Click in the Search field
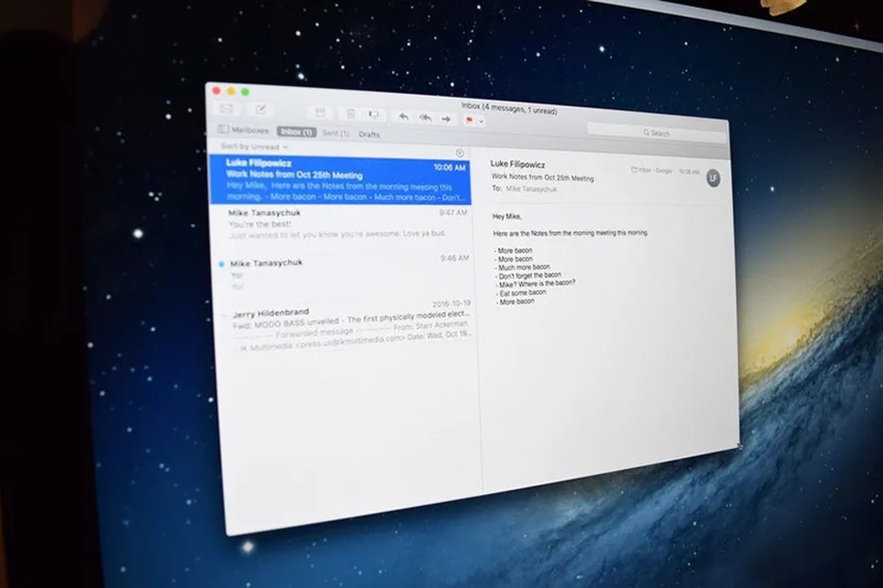This screenshot has height=588, width=883. (x=655, y=133)
